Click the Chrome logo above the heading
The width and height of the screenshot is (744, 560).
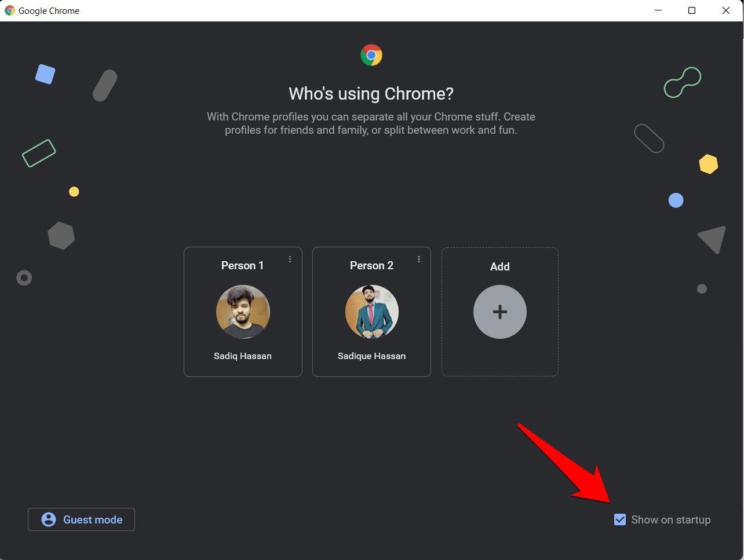371,55
